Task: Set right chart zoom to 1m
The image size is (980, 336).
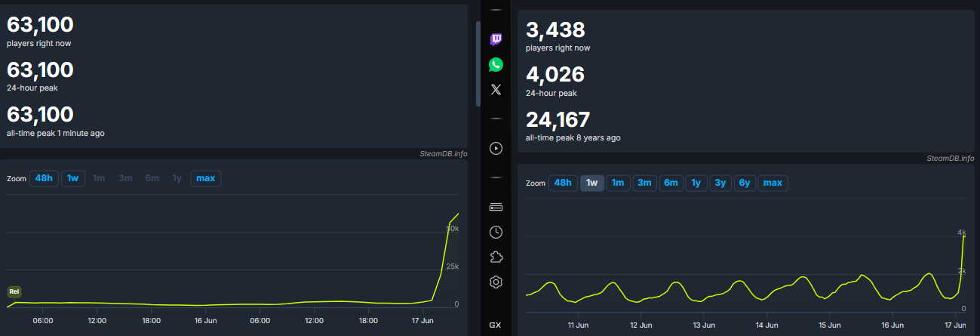Action: [618, 183]
